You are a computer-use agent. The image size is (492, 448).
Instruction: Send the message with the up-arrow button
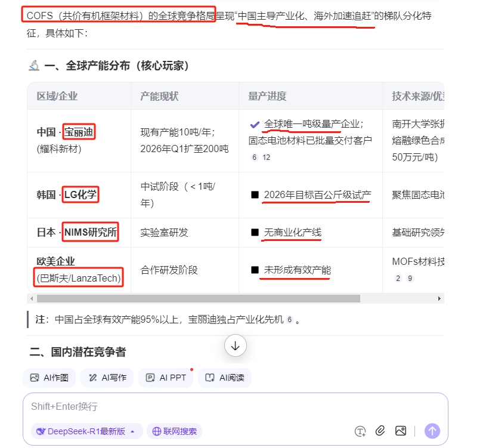[x=432, y=431]
